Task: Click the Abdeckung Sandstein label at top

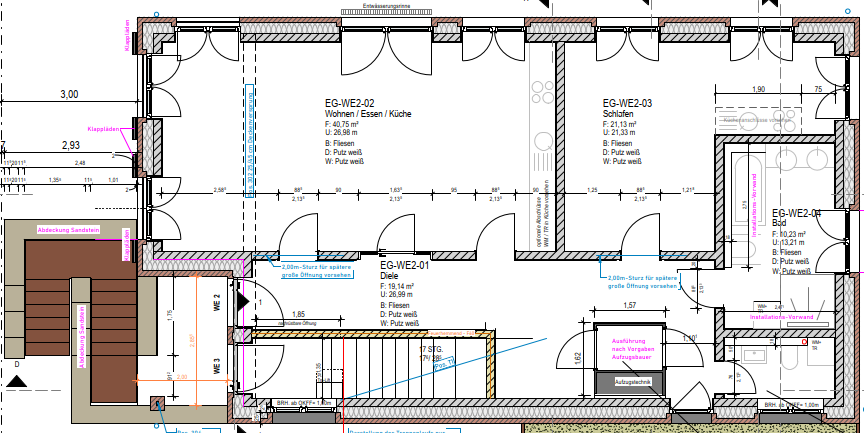Action: 68,229
